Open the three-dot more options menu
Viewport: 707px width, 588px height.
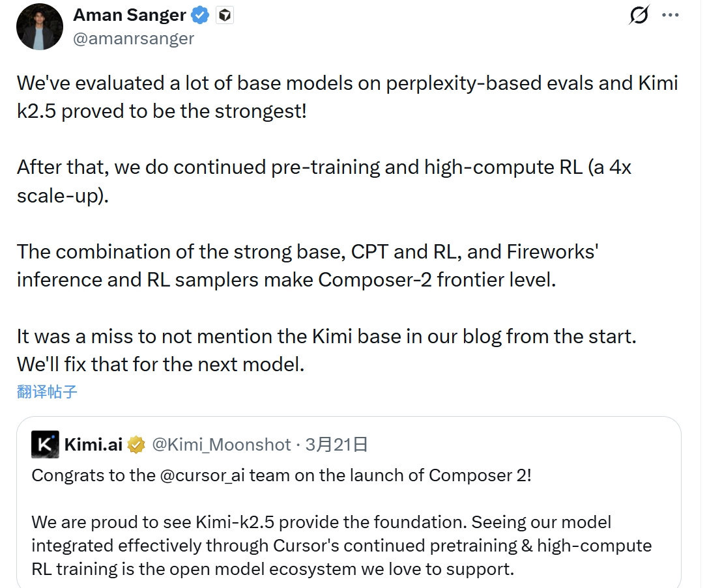coord(671,15)
